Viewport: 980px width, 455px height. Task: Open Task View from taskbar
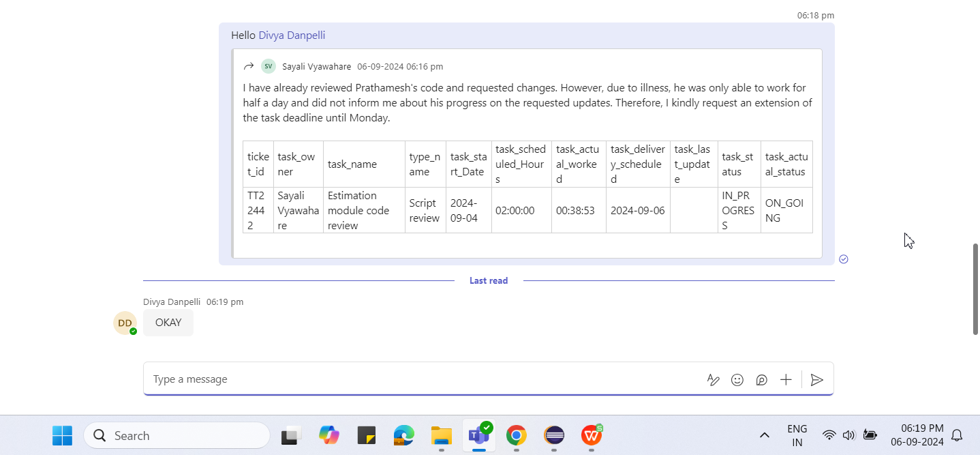click(292, 435)
